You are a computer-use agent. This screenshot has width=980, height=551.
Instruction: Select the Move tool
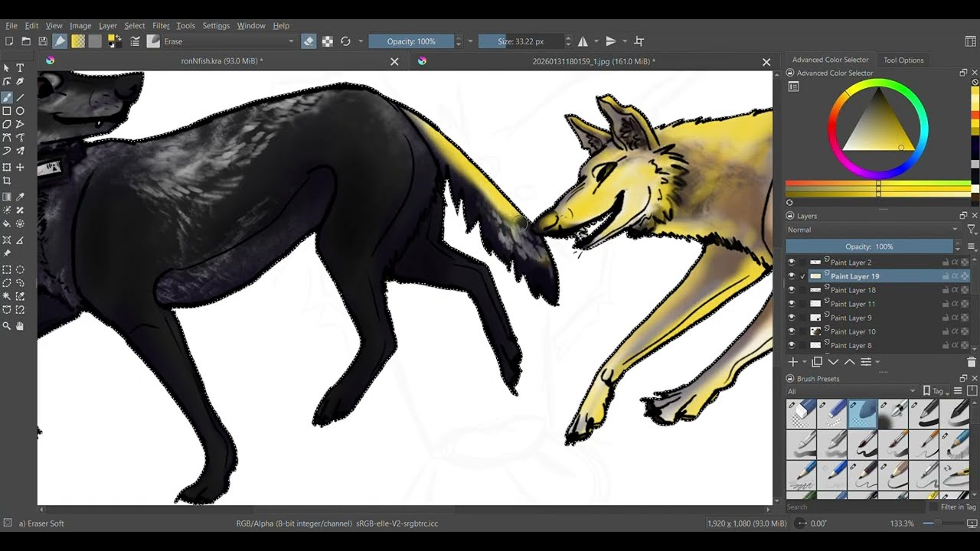point(21,167)
